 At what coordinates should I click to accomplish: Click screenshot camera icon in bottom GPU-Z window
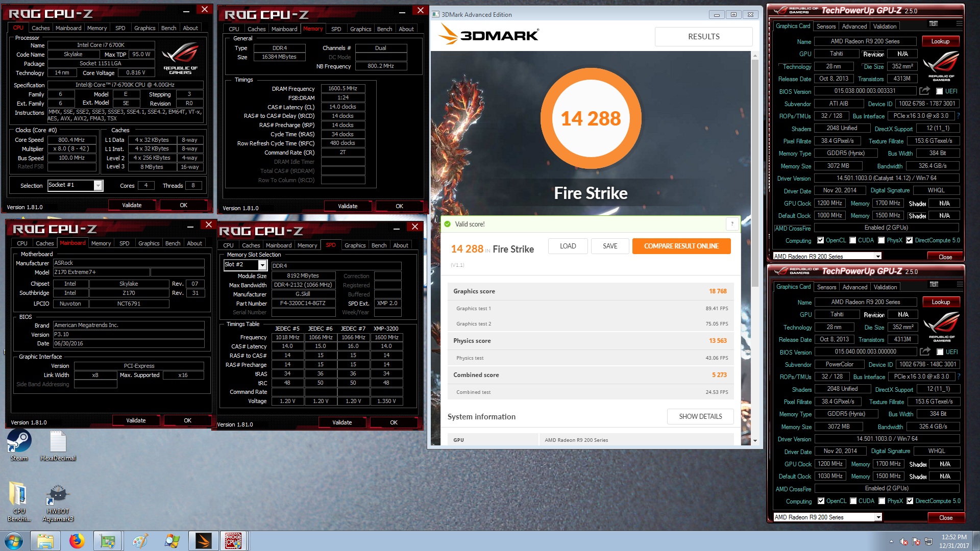934,284
